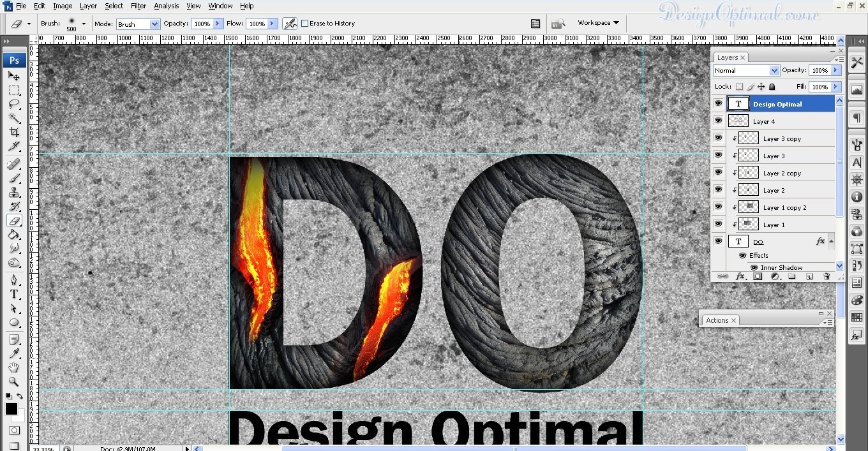Select the Horizontal Type tool
Screen dimensions: 868x451
(14, 294)
